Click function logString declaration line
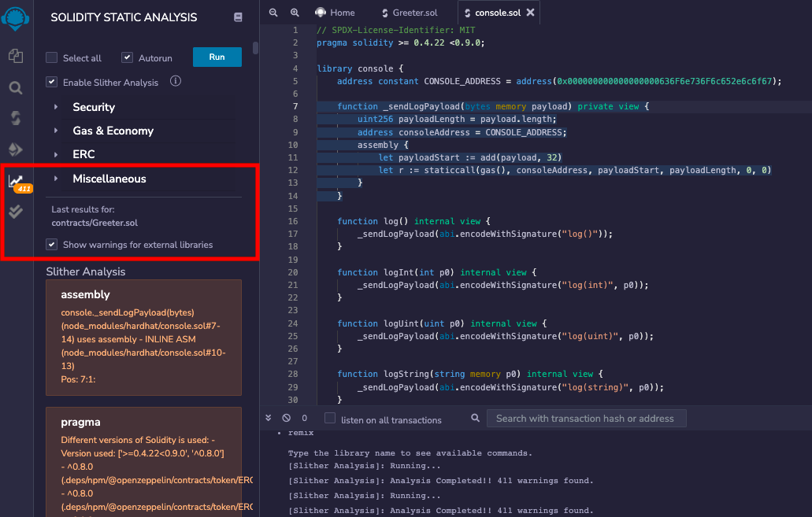Screen dimensions: 812x517 [x=470, y=374]
